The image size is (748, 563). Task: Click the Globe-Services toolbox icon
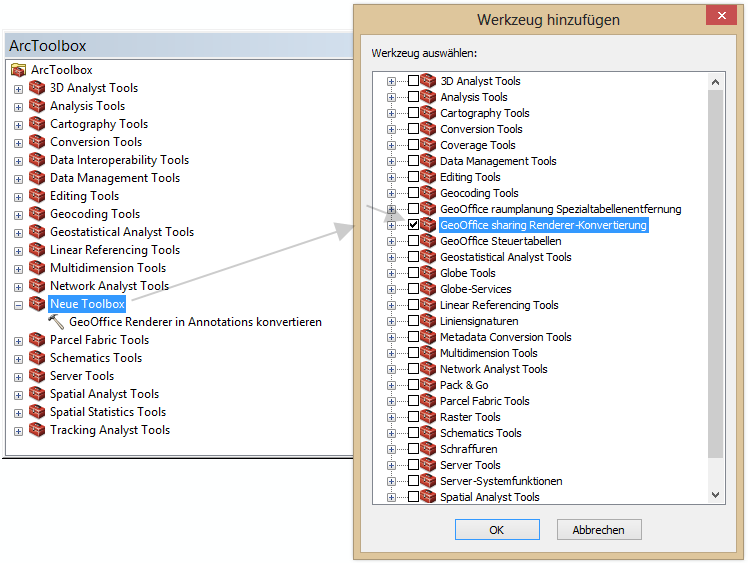[x=428, y=289]
